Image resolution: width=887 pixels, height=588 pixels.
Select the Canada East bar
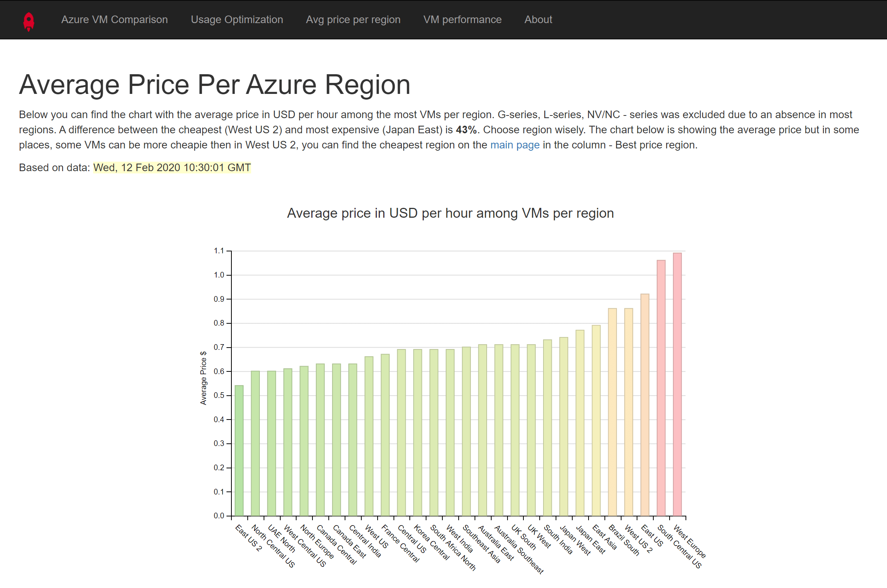[336, 440]
